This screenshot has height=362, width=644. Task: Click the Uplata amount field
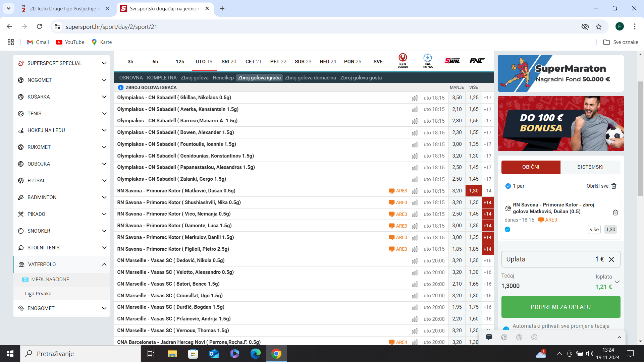click(561, 259)
